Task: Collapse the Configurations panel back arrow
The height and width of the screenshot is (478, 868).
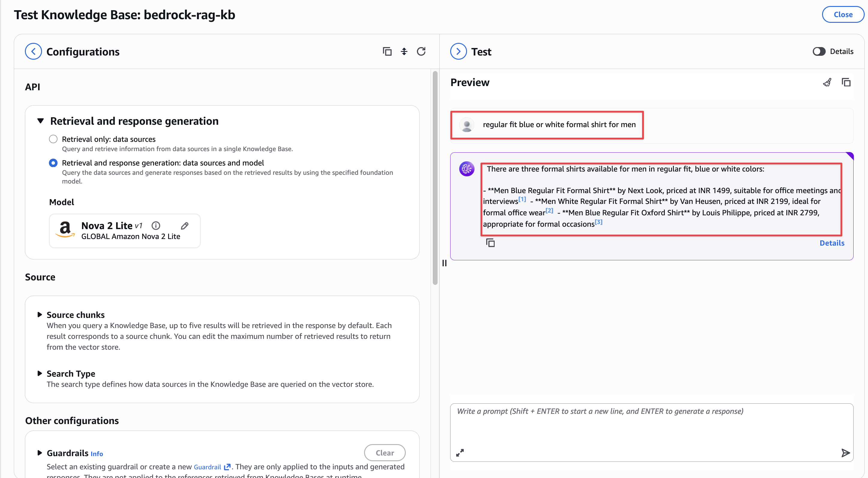Action: click(x=33, y=52)
